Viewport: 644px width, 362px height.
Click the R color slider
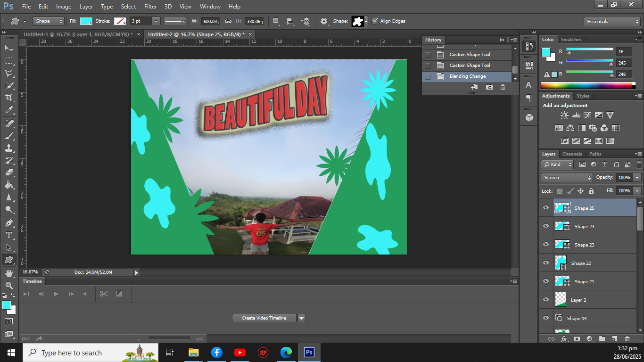(589, 49)
